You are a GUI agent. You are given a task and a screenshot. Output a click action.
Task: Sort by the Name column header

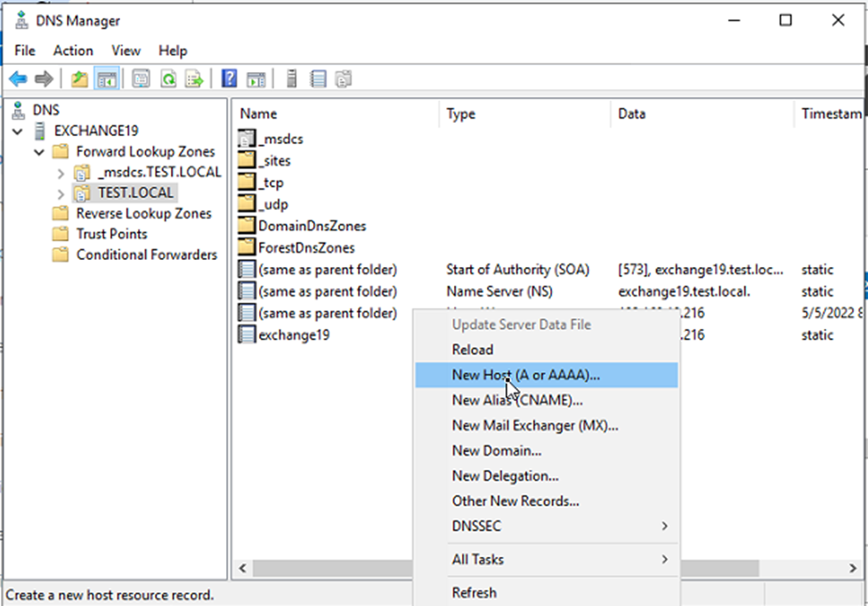336,114
